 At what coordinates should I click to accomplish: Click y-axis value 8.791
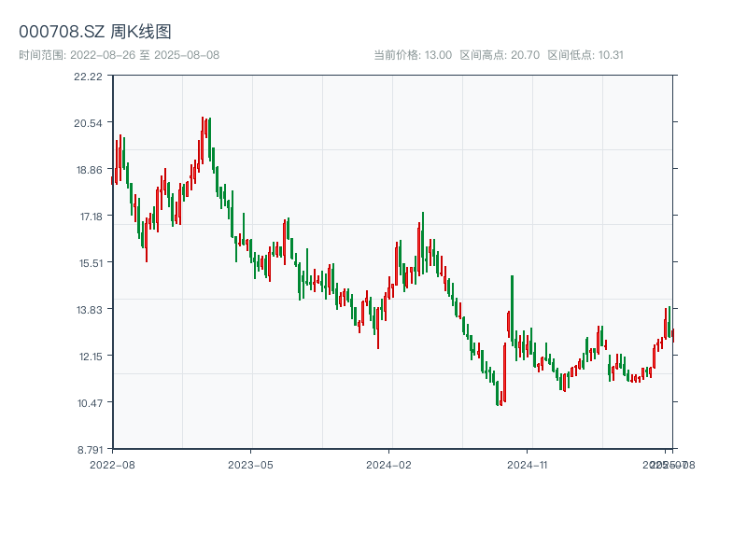click(x=90, y=450)
